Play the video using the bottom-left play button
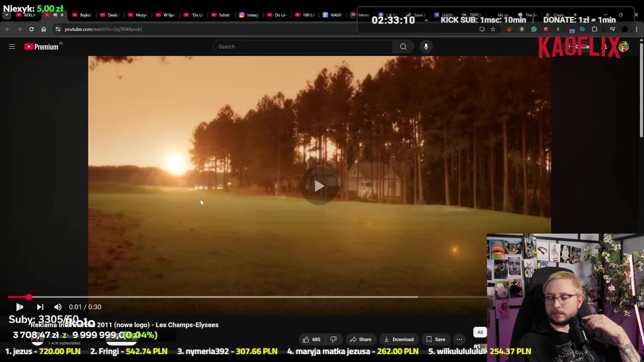The width and height of the screenshot is (644, 362). pyautogui.click(x=20, y=307)
